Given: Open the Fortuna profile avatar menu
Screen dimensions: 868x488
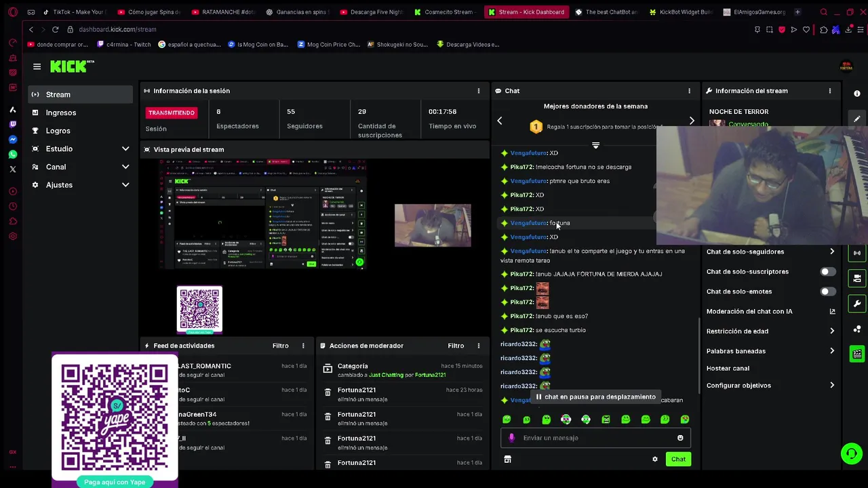Looking at the screenshot, I should 846,66.
